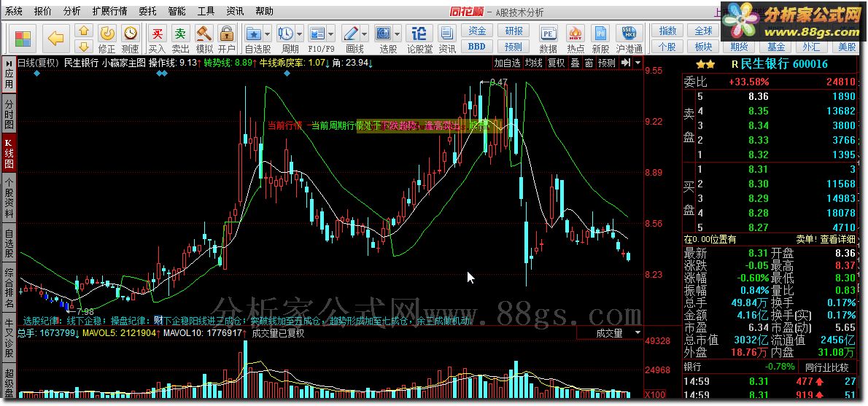This screenshot has height=406, width=868.
Task: Click the 研报 button
Action: click(x=514, y=31)
